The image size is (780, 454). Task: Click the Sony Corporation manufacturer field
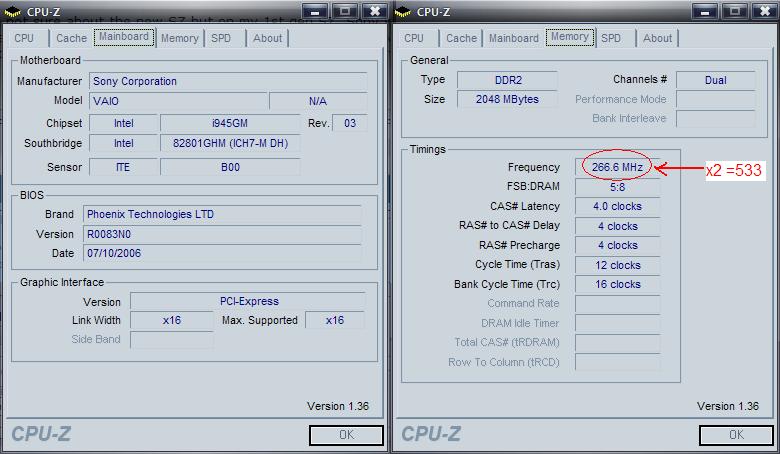(x=228, y=81)
